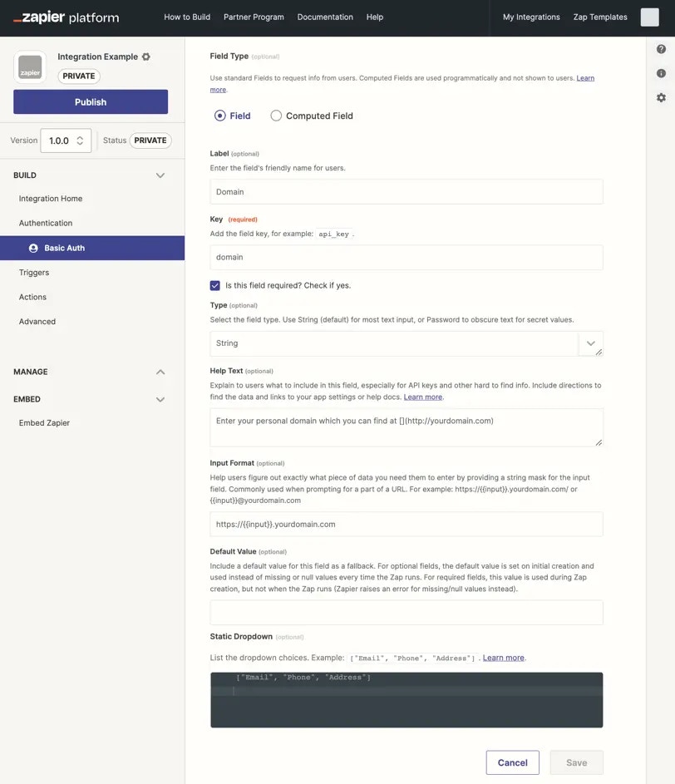This screenshot has width=675, height=784.
Task: Click the Publish button
Action: 91,102
